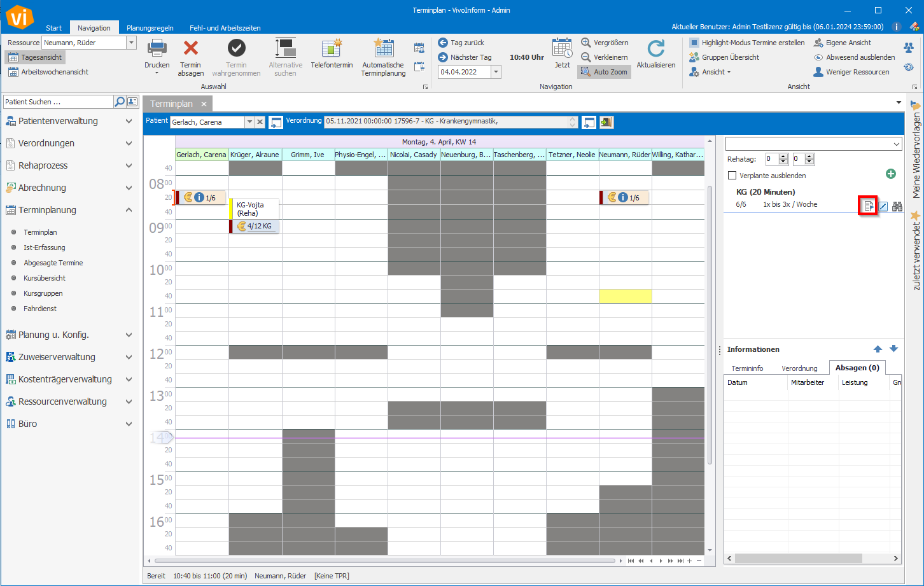Switch to the Planungsregeln ribbon tab
This screenshot has width=924, height=586.
coord(150,28)
